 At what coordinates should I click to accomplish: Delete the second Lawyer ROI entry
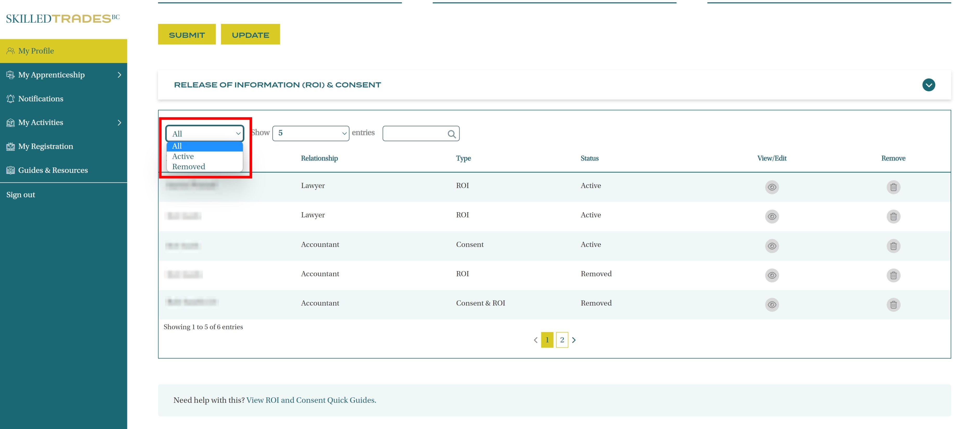pos(893,217)
